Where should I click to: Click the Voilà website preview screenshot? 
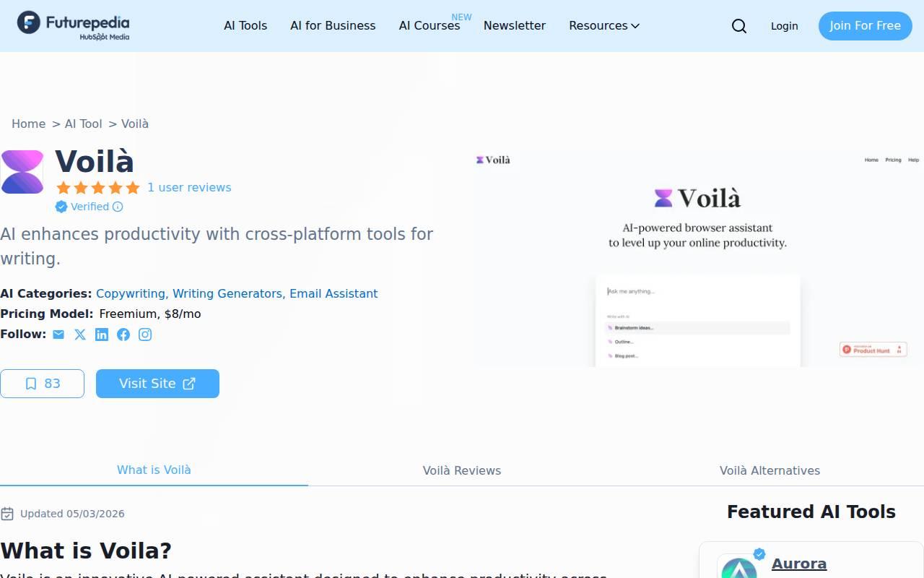click(699, 259)
